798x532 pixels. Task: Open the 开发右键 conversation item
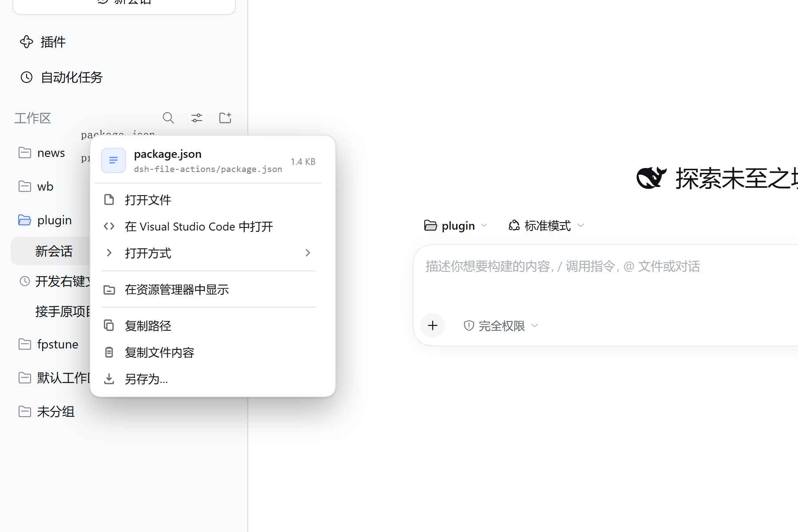(x=55, y=282)
